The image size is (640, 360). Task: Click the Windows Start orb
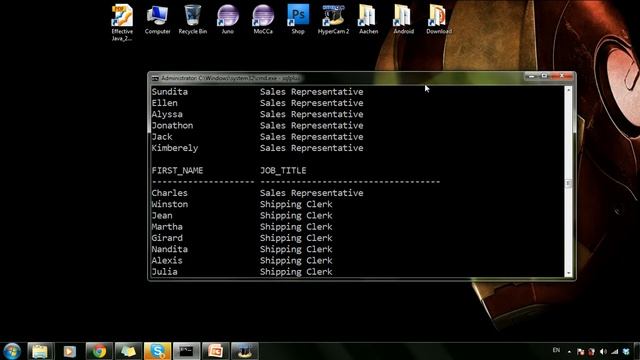[12, 351]
